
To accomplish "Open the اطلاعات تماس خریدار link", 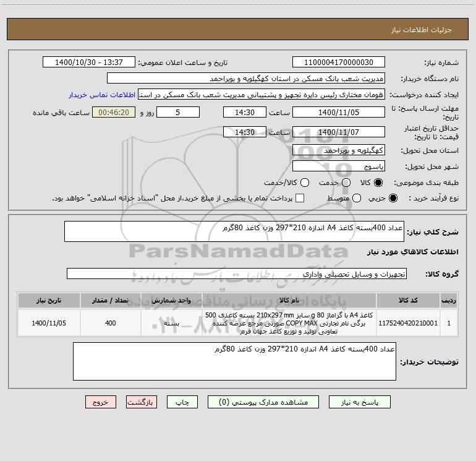I will [102, 95].
